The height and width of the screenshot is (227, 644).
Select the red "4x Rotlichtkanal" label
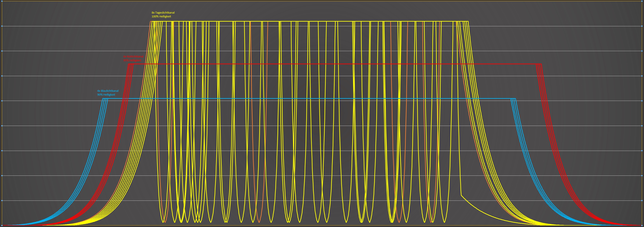[133, 57]
